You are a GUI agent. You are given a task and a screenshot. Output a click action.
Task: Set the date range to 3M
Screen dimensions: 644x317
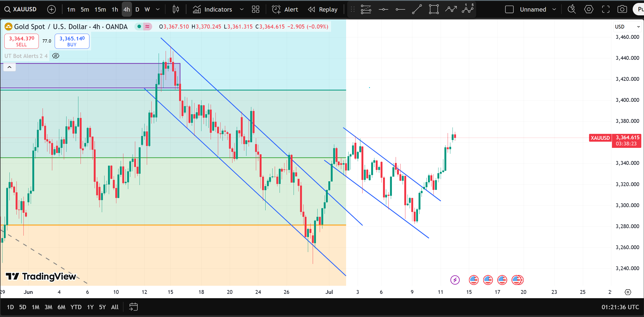[48, 307]
